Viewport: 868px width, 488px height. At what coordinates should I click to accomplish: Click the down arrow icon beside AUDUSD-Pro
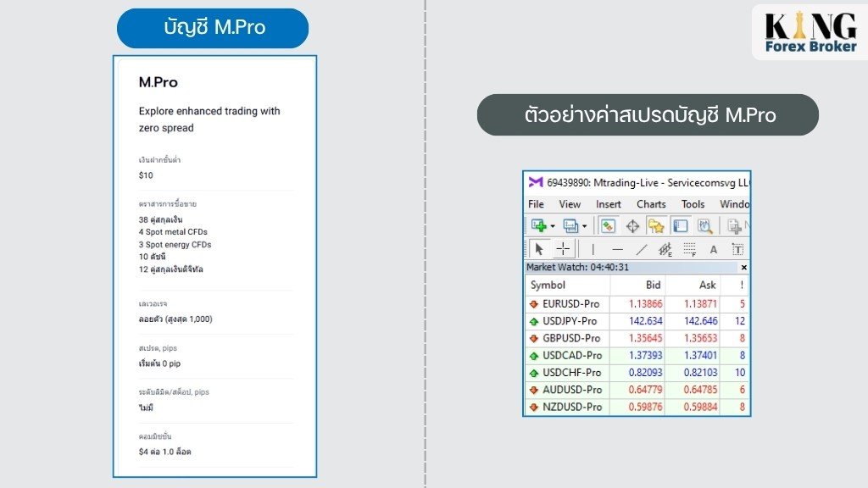coord(534,390)
